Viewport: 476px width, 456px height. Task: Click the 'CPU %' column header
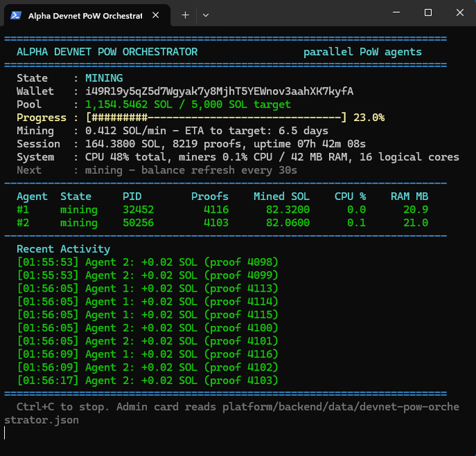pos(350,197)
